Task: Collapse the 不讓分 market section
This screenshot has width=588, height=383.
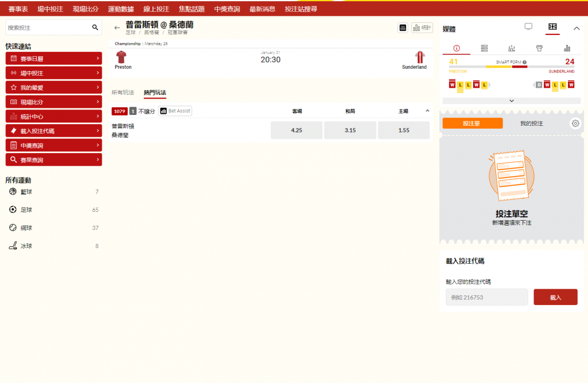Action: point(427,111)
